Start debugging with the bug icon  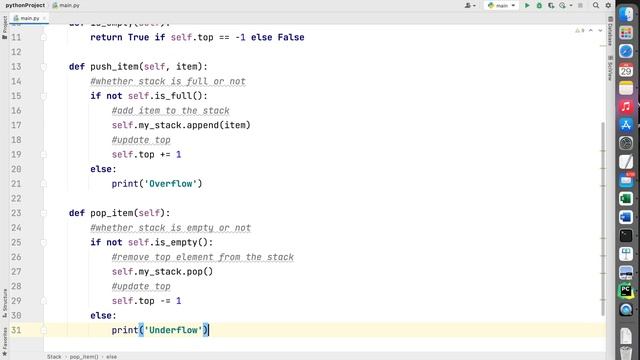pos(539,6)
